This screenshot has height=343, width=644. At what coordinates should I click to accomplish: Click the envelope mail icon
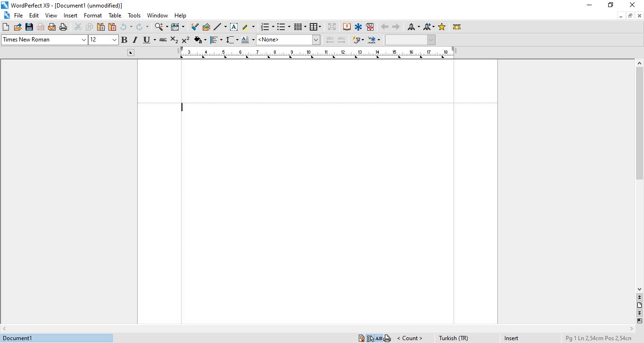coord(52,27)
